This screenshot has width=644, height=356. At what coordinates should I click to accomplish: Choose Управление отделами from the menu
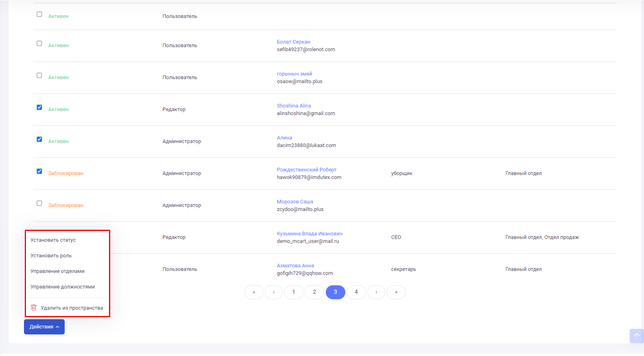pos(57,271)
